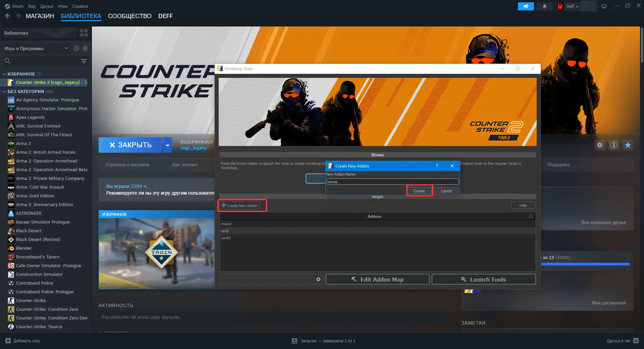Click the Мои достижения link

pyautogui.click(x=609, y=303)
